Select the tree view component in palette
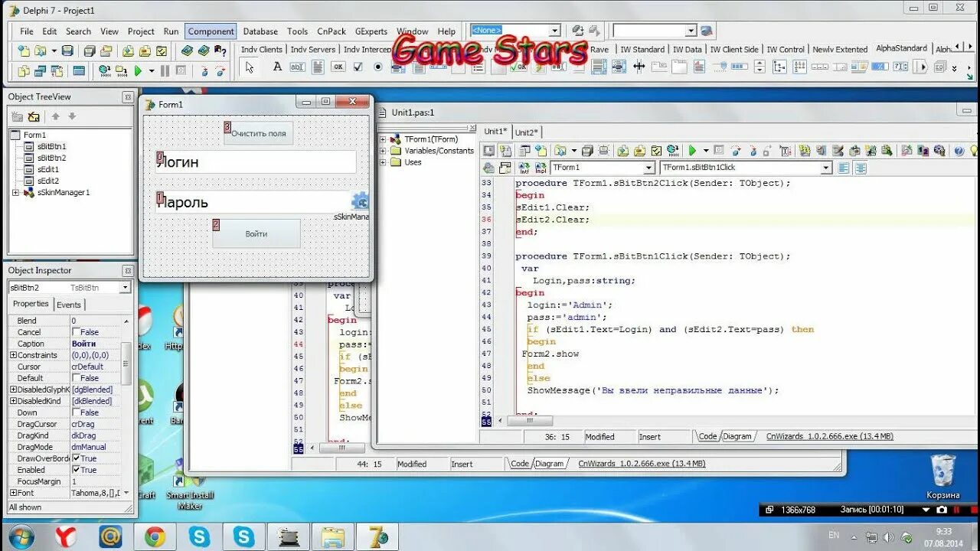The width and height of the screenshot is (980, 551). tap(779, 67)
